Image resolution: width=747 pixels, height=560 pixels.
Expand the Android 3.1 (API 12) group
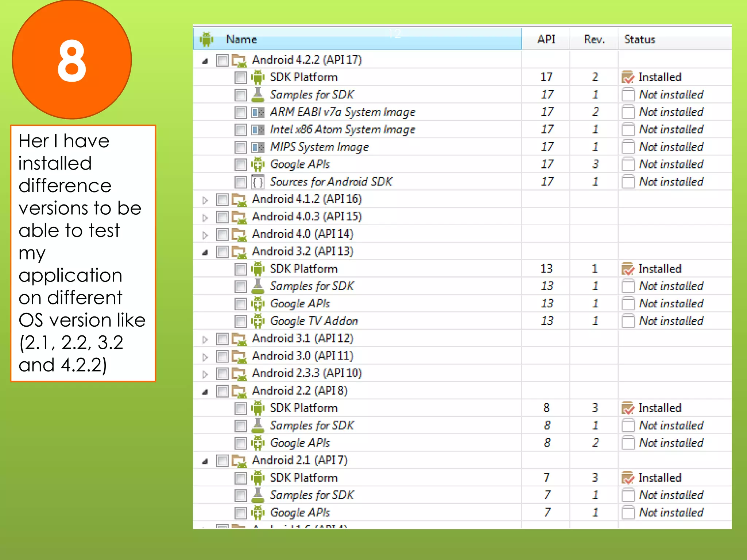[x=205, y=339]
